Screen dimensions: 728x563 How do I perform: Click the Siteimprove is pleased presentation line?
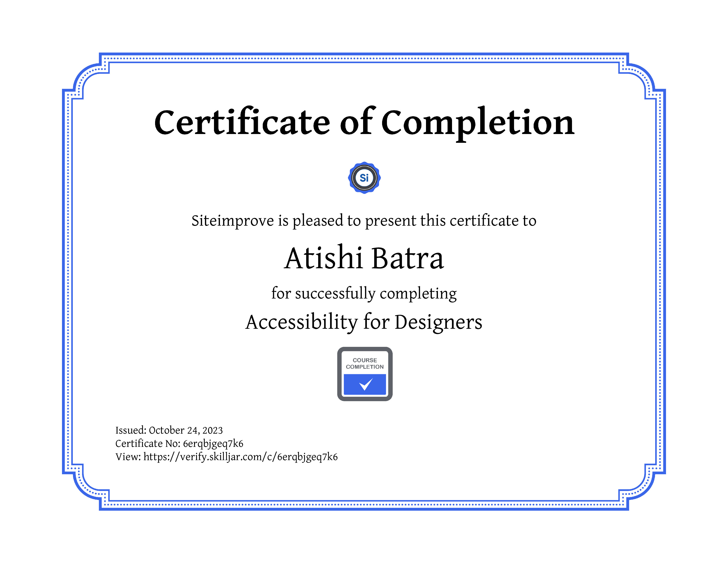coord(364,221)
